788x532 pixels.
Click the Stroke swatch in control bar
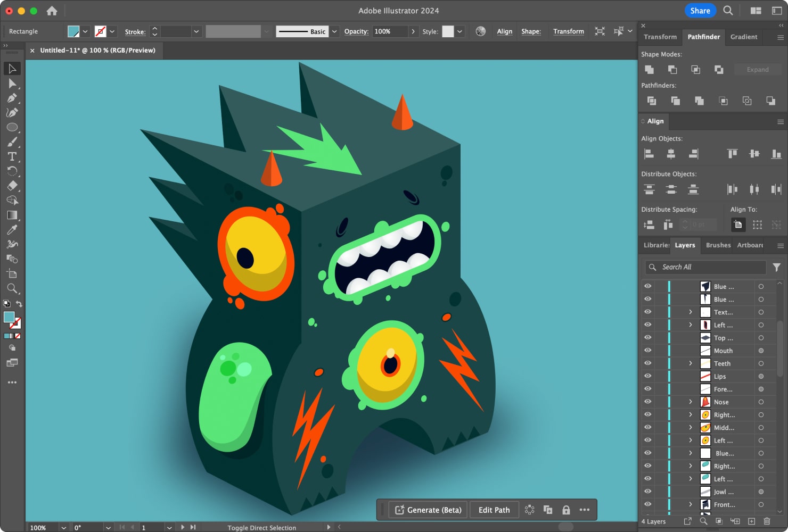click(100, 31)
